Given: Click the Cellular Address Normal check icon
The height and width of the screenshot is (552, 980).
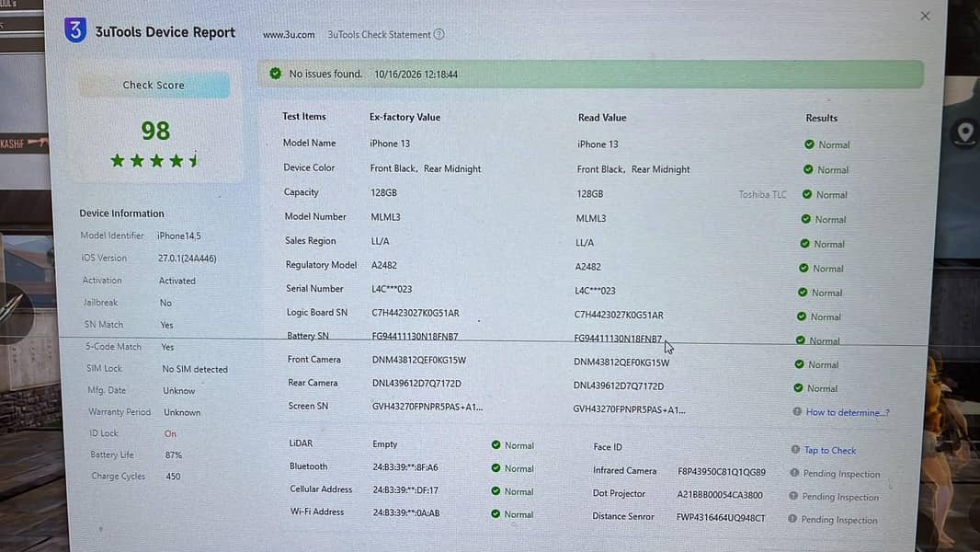Looking at the screenshot, I should tap(496, 490).
